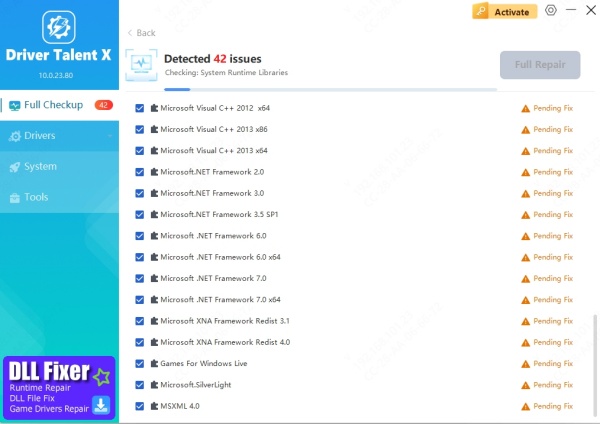This screenshot has height=424, width=600.
Task: Click the puzzle icon next to Games For Windows Live
Action: click(x=154, y=364)
